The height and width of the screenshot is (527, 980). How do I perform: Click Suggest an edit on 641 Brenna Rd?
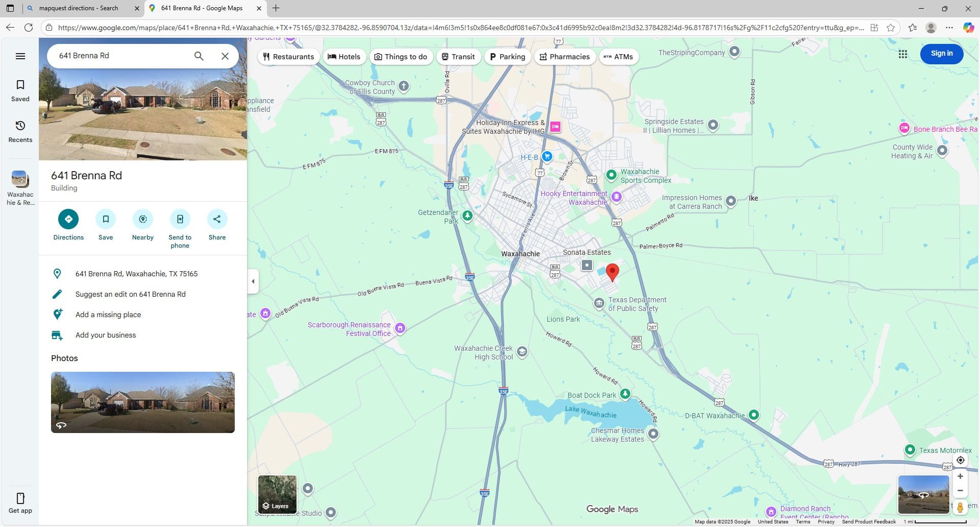pos(130,294)
